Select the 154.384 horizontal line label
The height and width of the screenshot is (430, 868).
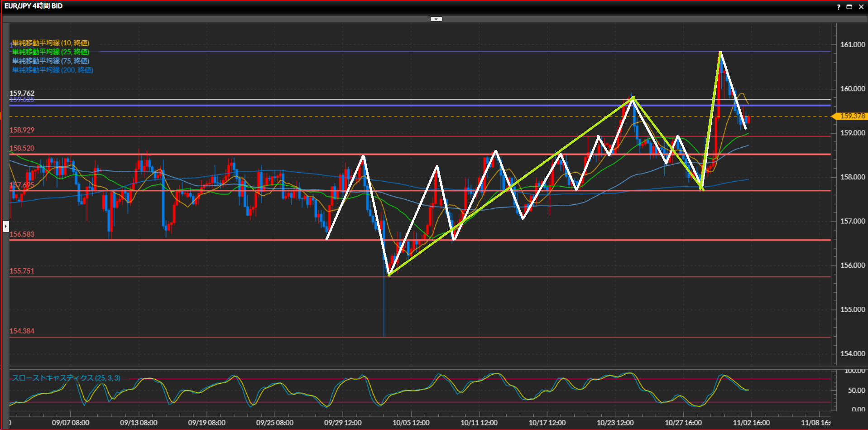pos(22,331)
